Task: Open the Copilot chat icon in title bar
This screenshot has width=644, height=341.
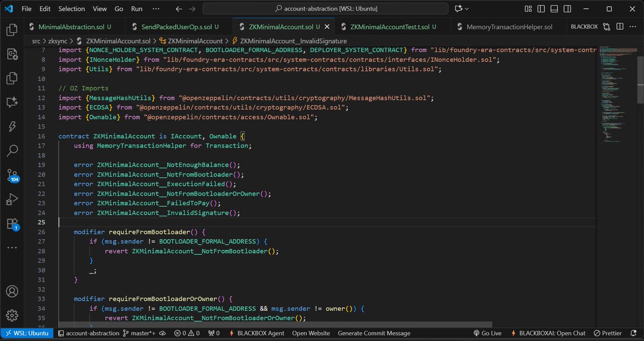Action: (x=458, y=9)
